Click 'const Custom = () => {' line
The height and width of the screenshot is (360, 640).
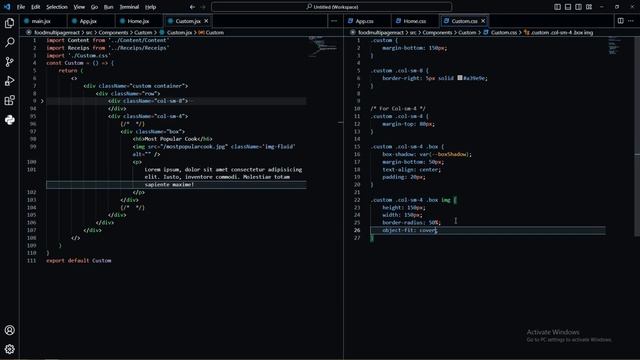tap(80, 63)
